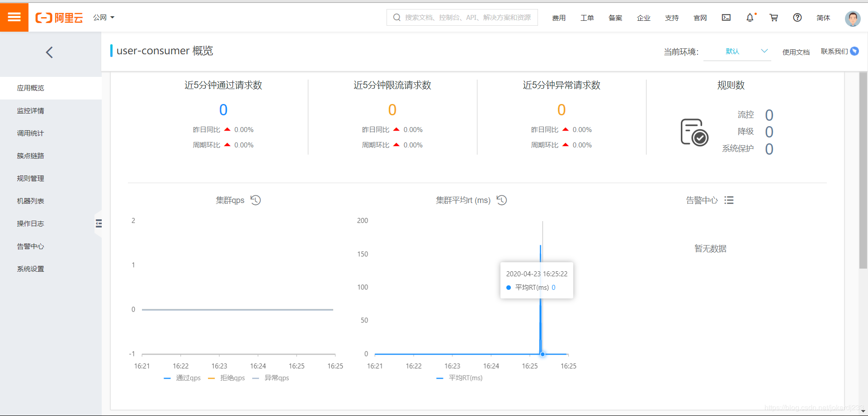Open the shopping cart icon
Viewport: 868px width, 416px height.
pyautogui.click(x=774, y=18)
